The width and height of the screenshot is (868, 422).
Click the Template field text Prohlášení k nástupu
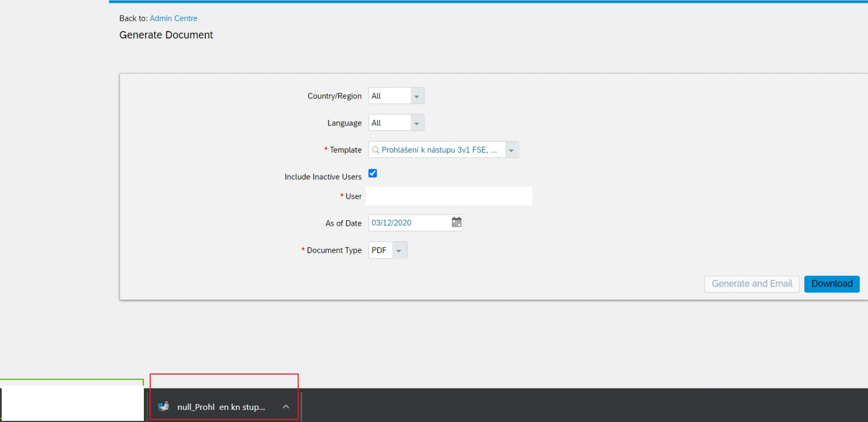pyautogui.click(x=439, y=150)
